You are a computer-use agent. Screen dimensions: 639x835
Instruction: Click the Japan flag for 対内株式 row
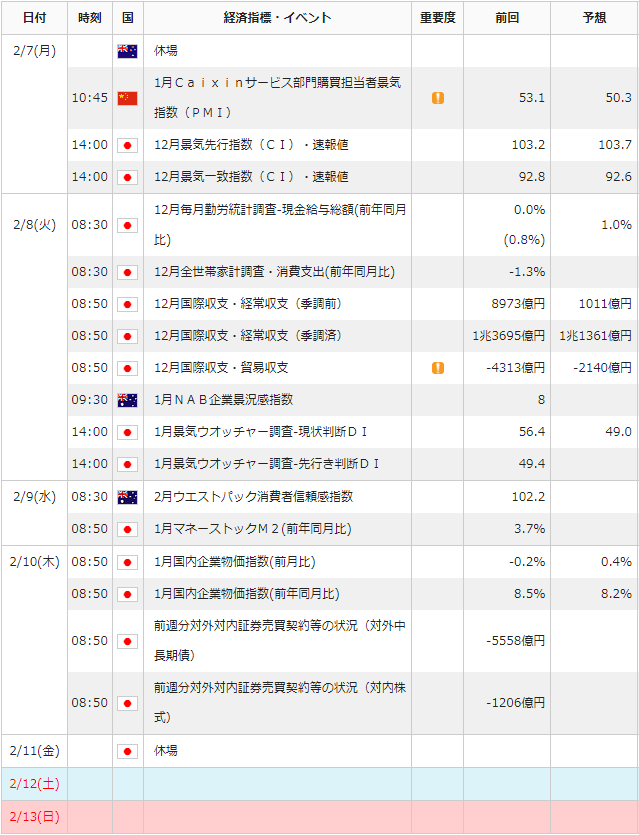127,703
